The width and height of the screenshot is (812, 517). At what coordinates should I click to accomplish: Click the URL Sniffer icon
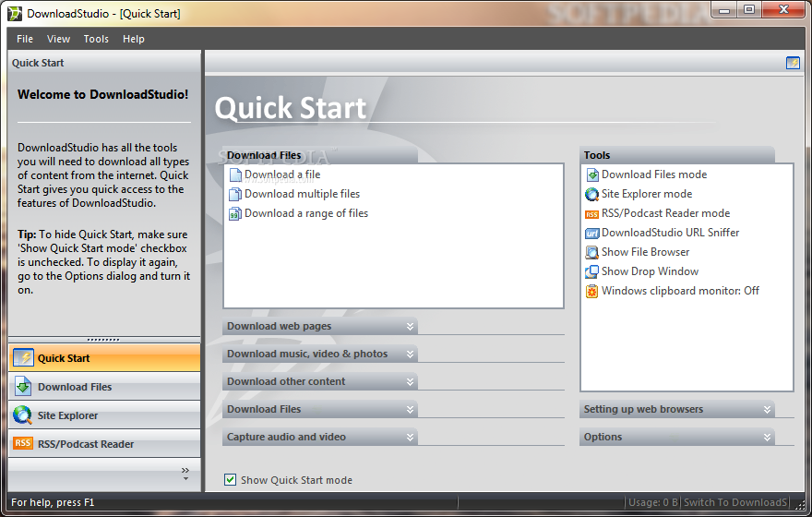click(x=591, y=234)
